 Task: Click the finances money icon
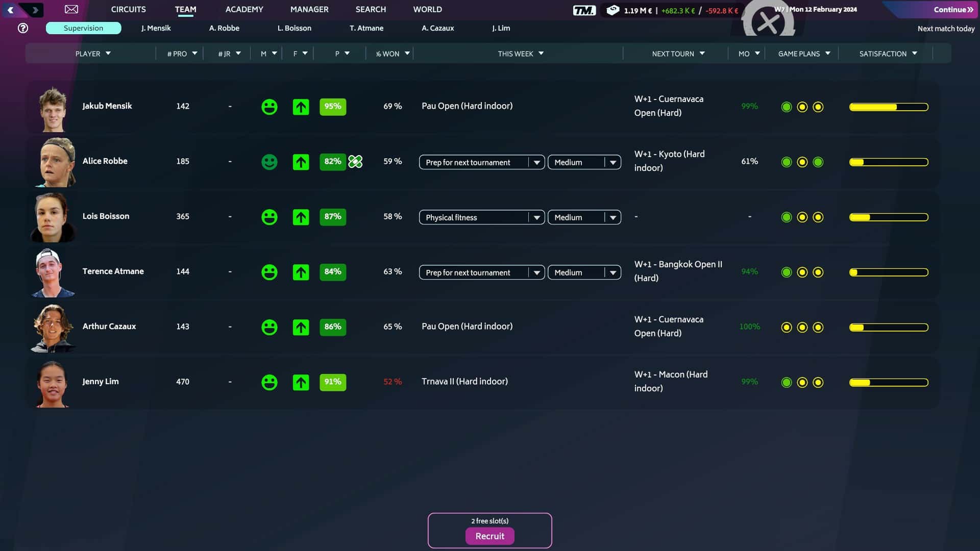[612, 10]
